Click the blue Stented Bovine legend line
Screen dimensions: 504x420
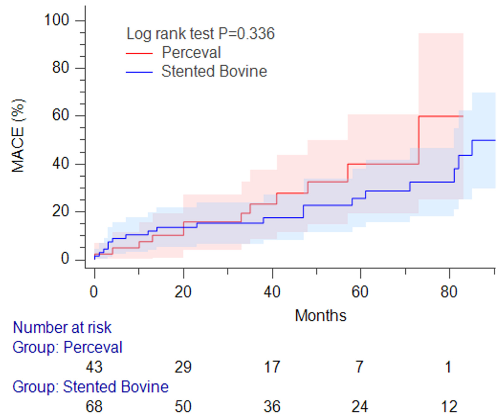point(139,72)
